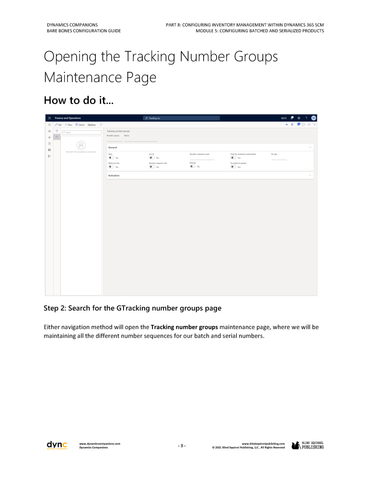
Task: Open Recent clock icon in left sidebar
Action: (x=50, y=144)
